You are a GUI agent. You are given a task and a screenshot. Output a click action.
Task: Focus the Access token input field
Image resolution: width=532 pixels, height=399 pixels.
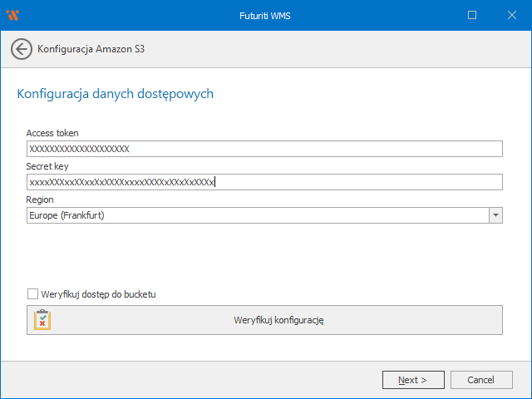pyautogui.click(x=264, y=149)
